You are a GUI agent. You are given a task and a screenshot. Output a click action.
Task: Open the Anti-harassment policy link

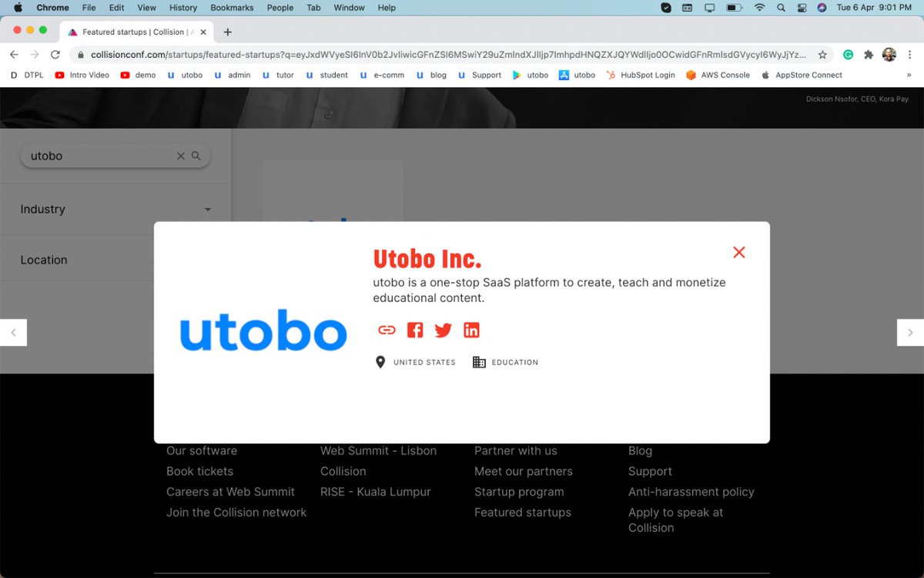click(x=691, y=492)
